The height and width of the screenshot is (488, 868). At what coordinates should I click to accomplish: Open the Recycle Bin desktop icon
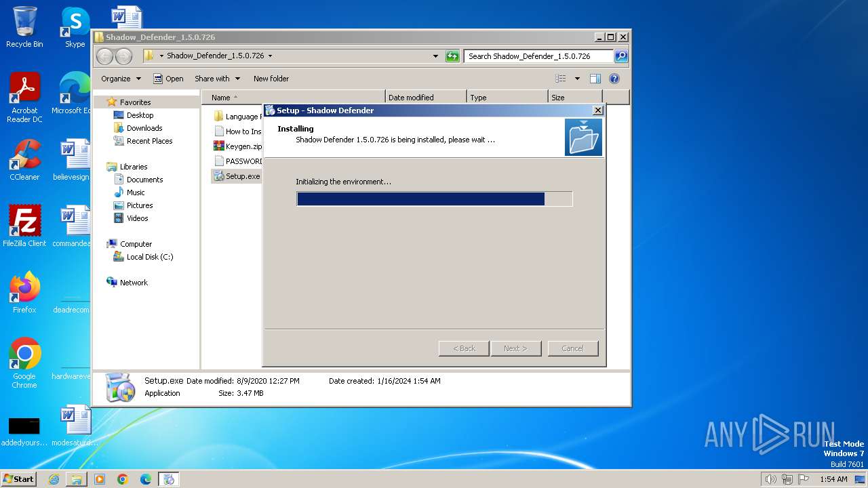24,27
